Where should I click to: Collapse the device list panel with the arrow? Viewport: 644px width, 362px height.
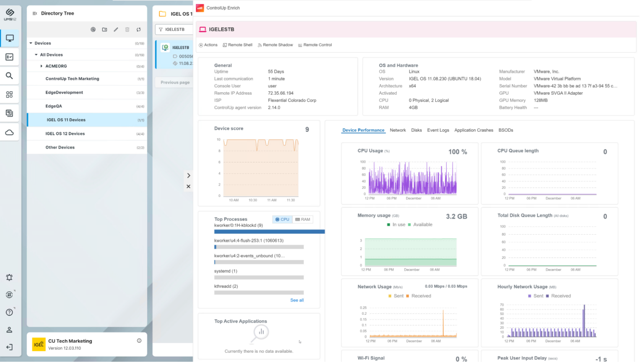coord(188,175)
